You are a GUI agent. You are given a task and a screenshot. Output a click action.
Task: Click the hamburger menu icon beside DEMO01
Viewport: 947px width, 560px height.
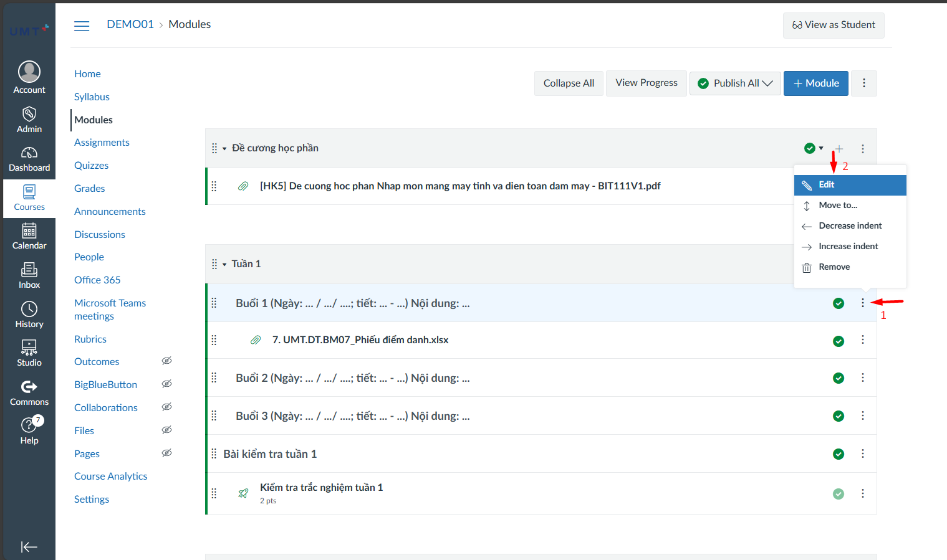click(82, 26)
